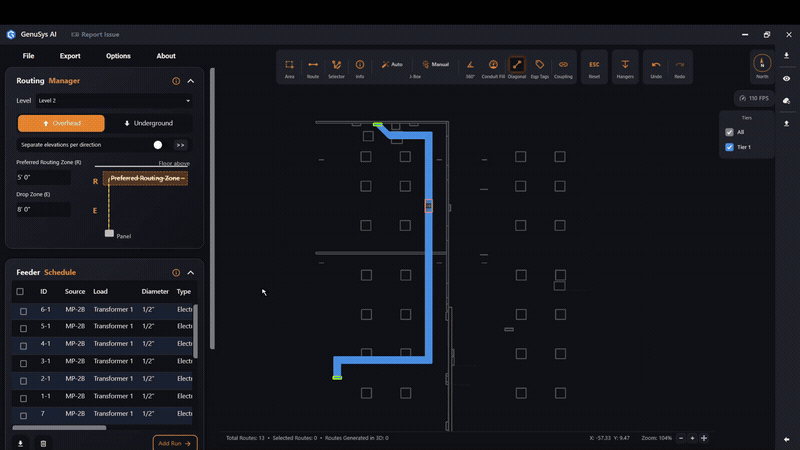The width and height of the screenshot is (800, 450).
Task: Click the upload icon in right sidebar
Action: 786,123
